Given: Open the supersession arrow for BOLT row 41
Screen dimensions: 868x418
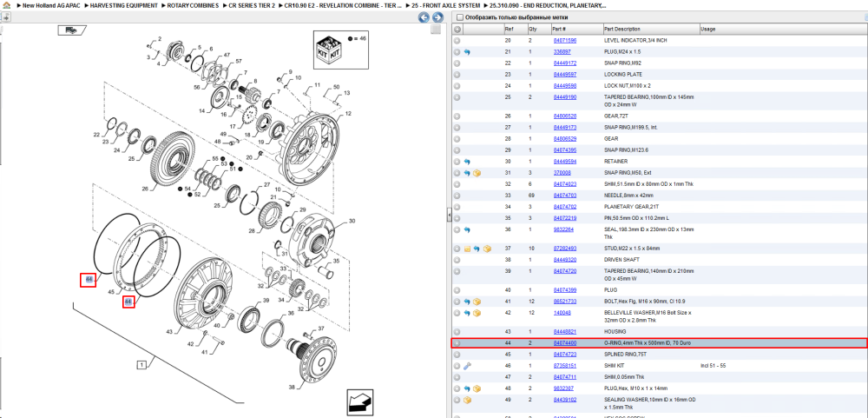Looking at the screenshot, I should point(467,302).
